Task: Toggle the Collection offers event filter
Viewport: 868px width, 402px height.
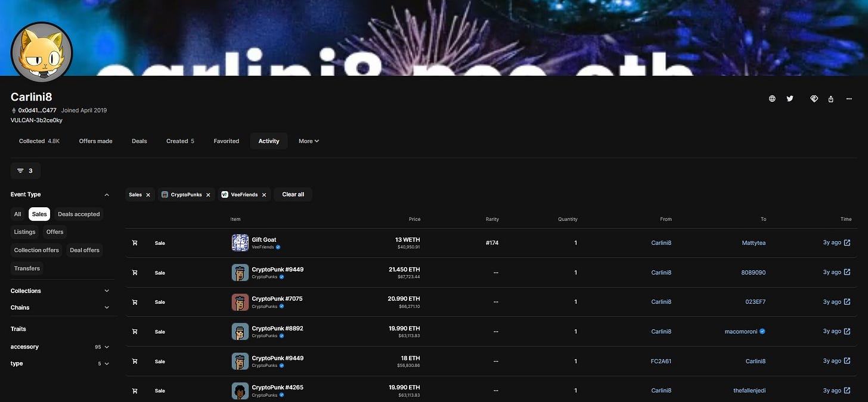Action: (x=36, y=250)
